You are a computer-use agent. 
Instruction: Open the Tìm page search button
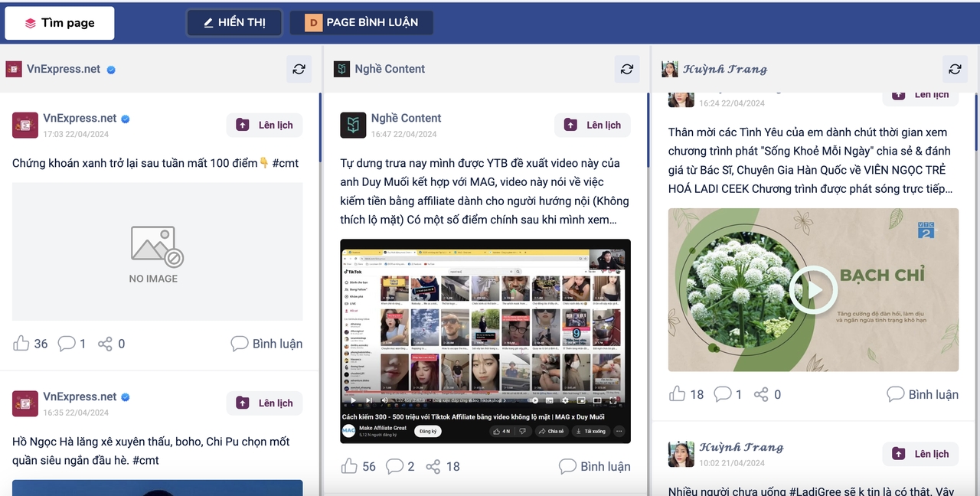click(x=60, y=23)
